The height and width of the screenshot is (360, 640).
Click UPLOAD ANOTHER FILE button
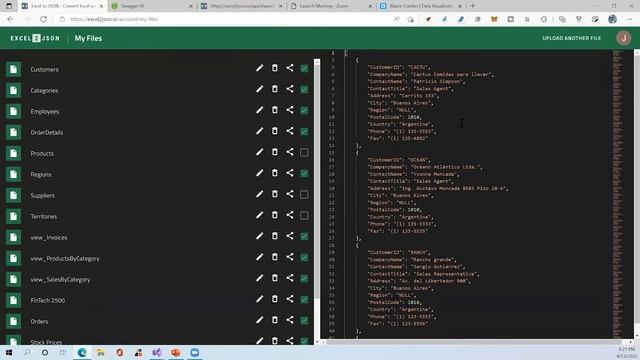pos(571,38)
